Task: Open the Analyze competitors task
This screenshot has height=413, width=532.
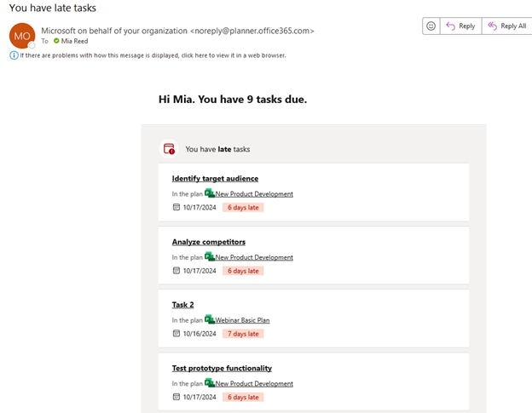Action: click(x=208, y=242)
